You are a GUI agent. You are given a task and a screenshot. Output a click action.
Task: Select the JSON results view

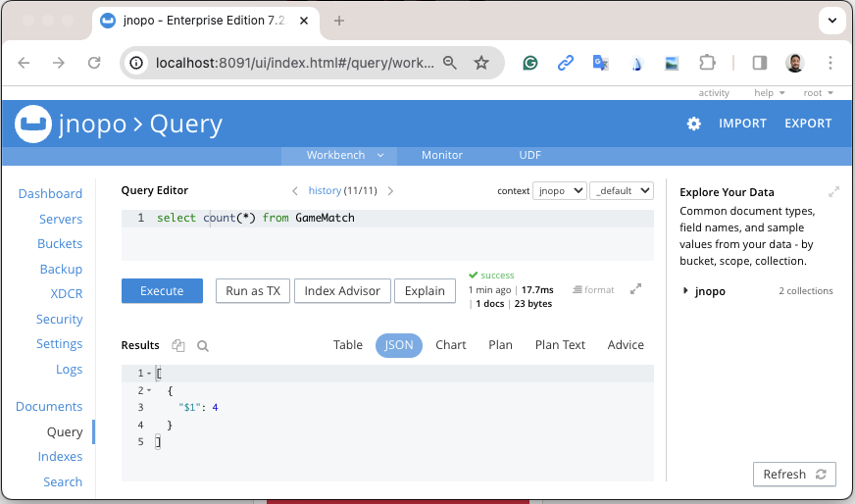pyautogui.click(x=399, y=345)
